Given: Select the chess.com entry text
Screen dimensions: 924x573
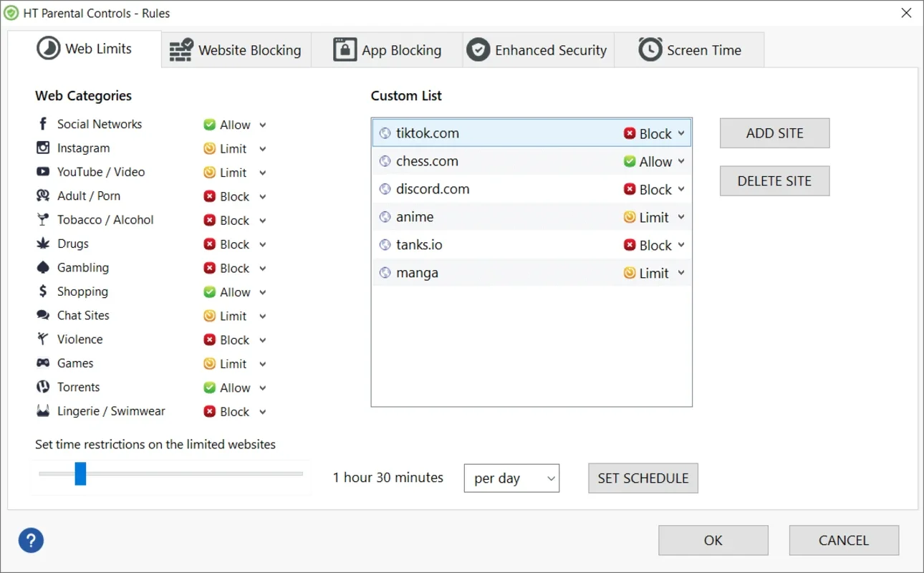Looking at the screenshot, I should [427, 161].
